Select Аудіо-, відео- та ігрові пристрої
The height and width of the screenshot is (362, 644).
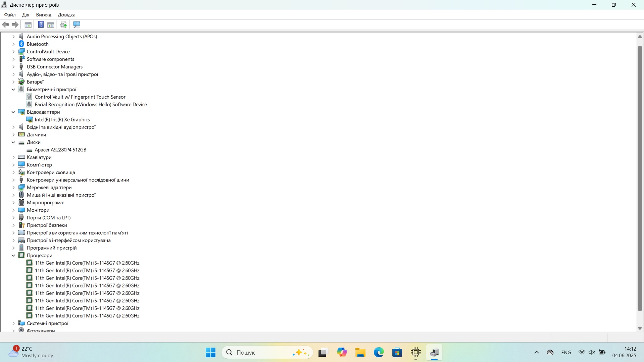pyautogui.click(x=62, y=74)
